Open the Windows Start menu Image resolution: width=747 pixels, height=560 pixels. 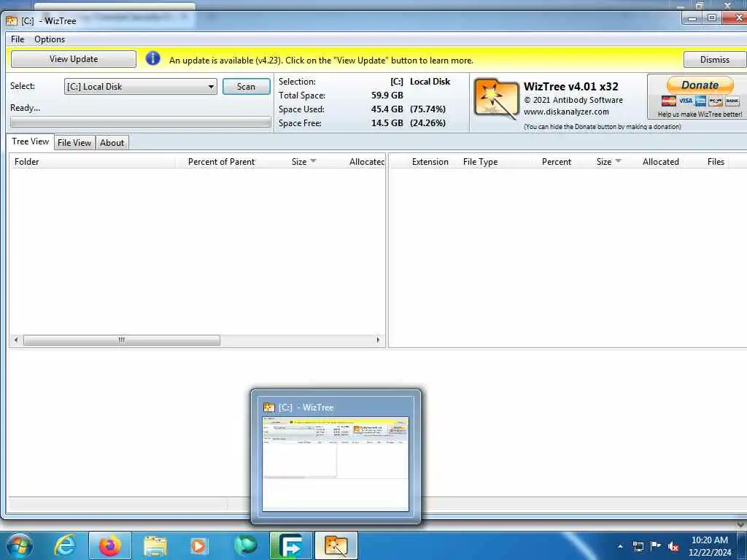(20, 545)
